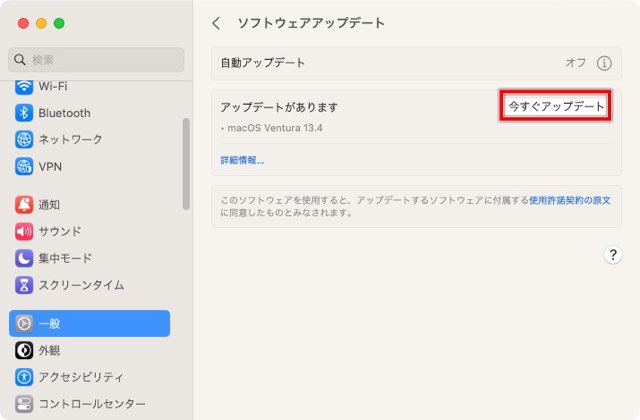
Task: Maximize window with green button
Action: coord(59,23)
